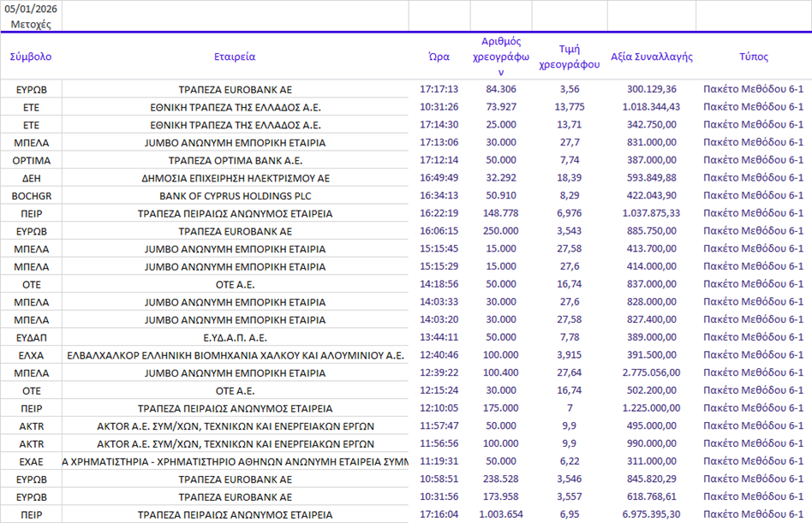Image resolution: width=812 pixels, height=523 pixels.
Task: Select time cell 15:15:45
Action: [439, 249]
